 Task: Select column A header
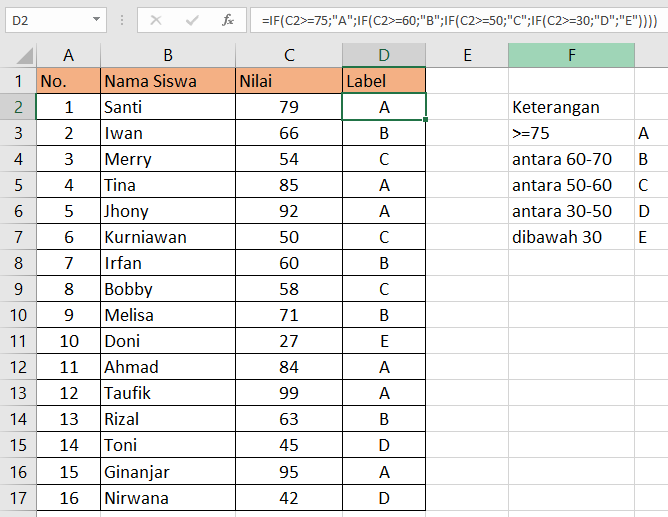tap(68, 56)
